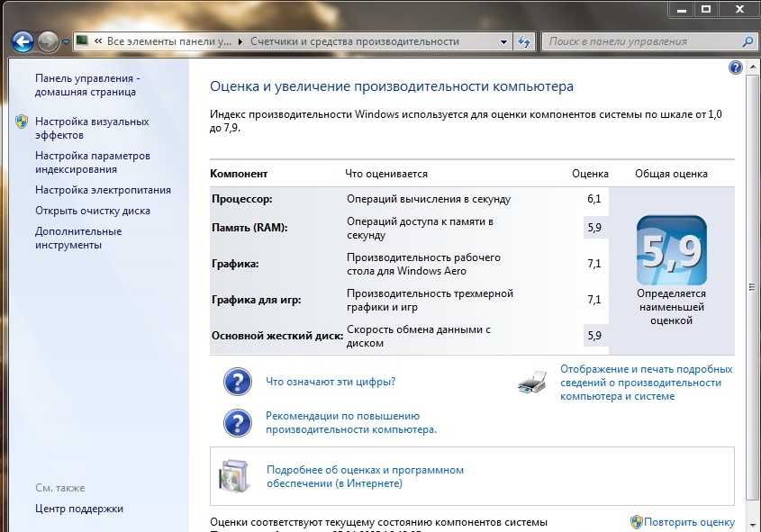Expand the address bar history dropdown arrow
This screenshot has height=532, width=761.
(x=503, y=42)
